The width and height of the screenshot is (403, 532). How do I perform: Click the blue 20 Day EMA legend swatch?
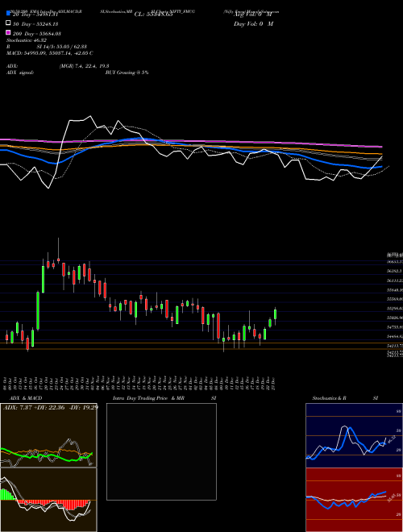click(8, 13)
